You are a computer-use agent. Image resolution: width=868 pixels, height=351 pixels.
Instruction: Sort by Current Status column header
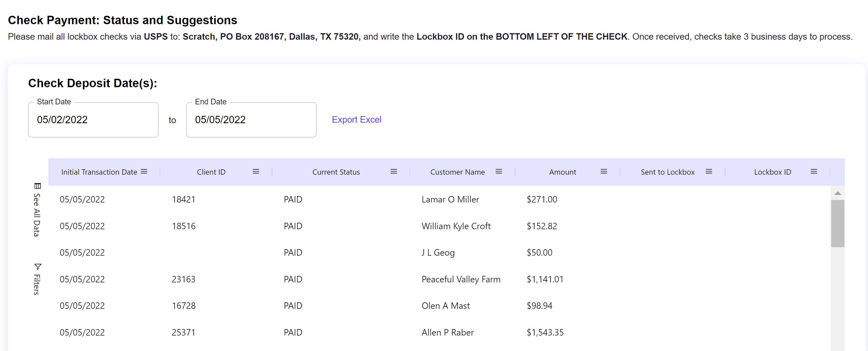(336, 172)
